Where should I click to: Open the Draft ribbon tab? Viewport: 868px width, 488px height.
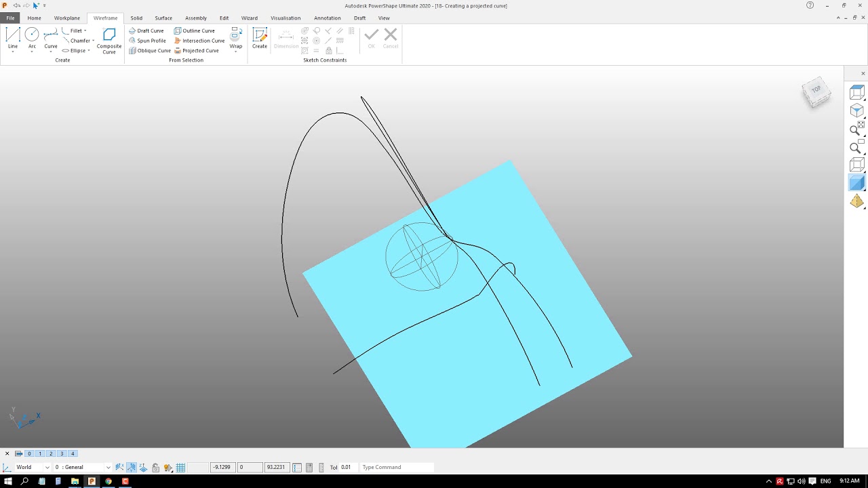(359, 18)
